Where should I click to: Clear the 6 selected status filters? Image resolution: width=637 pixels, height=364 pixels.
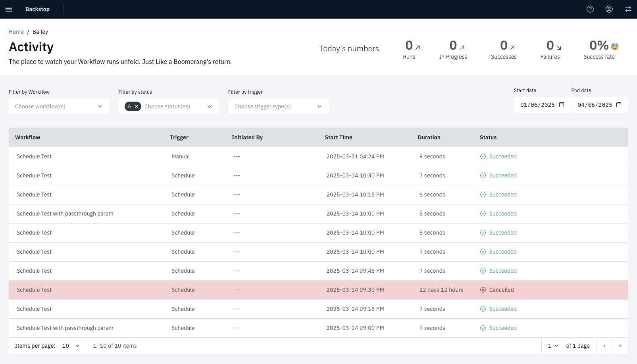click(137, 106)
